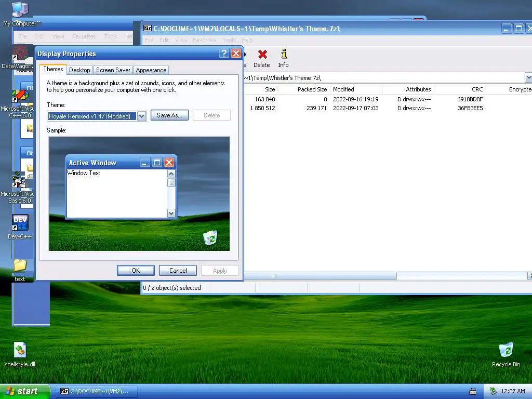Sort 7-Zip list by Modified column
532x399 pixels.
coord(356,89)
